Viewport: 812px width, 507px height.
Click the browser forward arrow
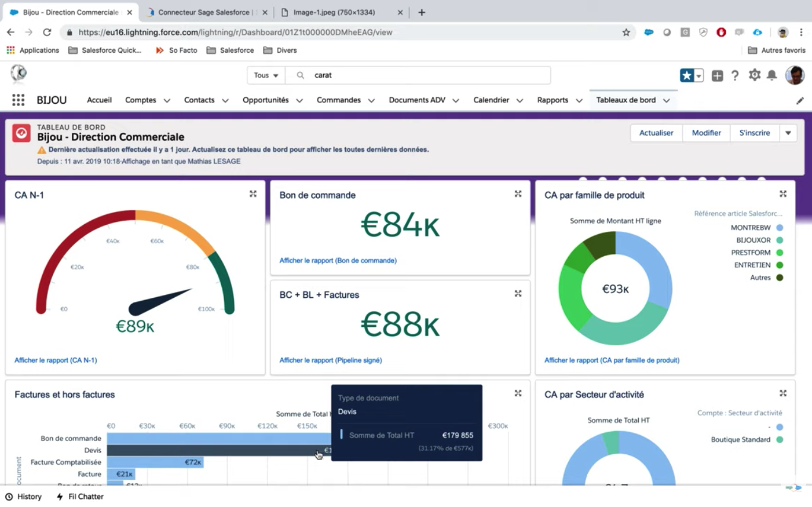(x=28, y=32)
